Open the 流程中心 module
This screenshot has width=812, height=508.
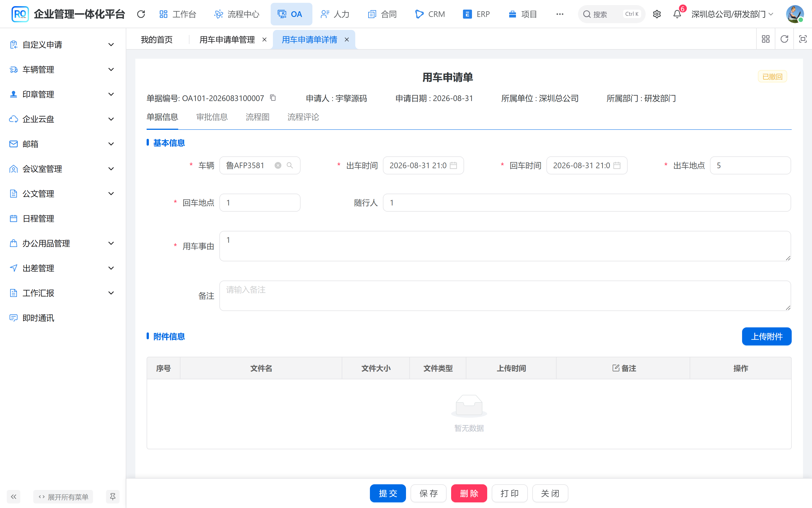pos(237,14)
